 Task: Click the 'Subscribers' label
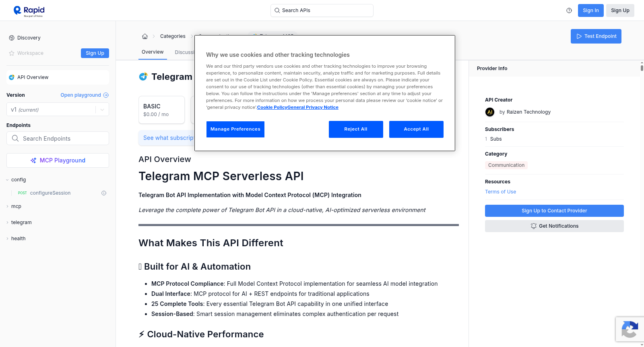click(500, 129)
